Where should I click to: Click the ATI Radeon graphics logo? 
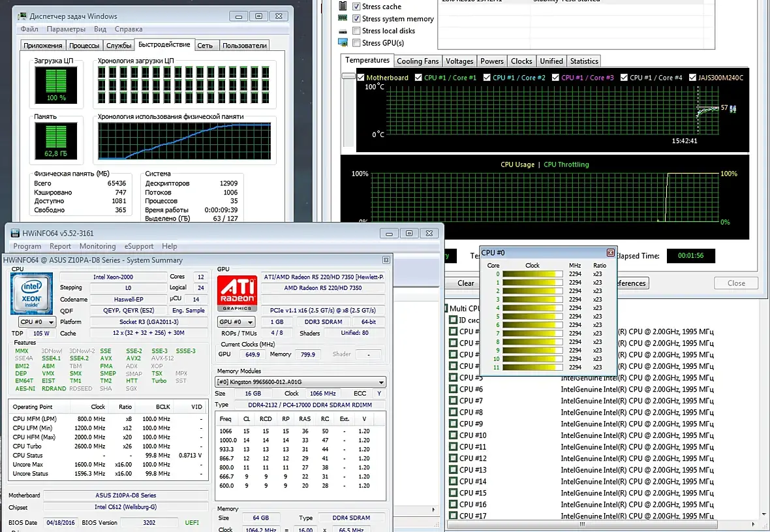pyautogui.click(x=236, y=293)
